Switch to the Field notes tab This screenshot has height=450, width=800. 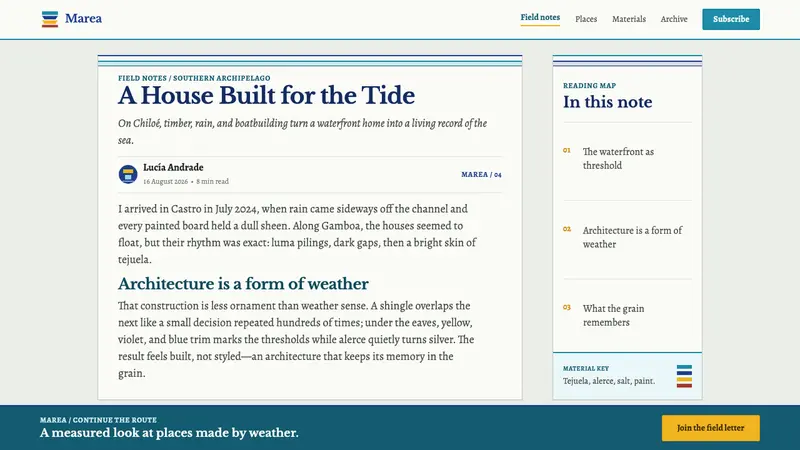click(540, 17)
